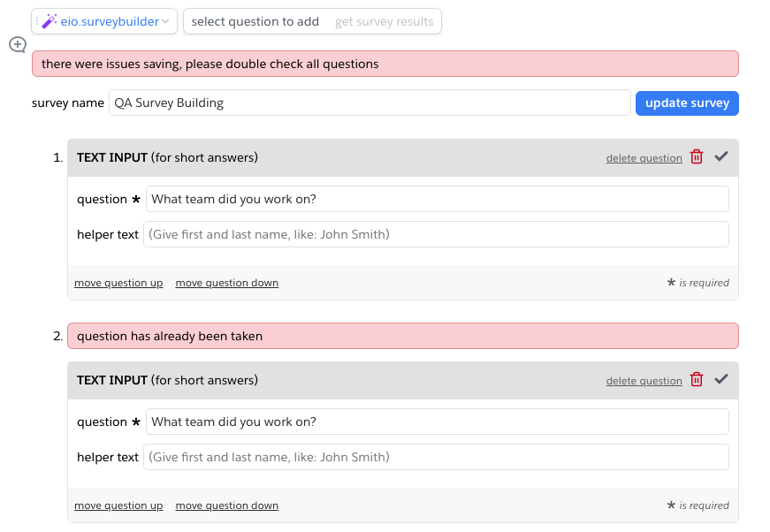
Task: Click the magic wand icon beside eio.surveybuilder
Action: click(50, 21)
